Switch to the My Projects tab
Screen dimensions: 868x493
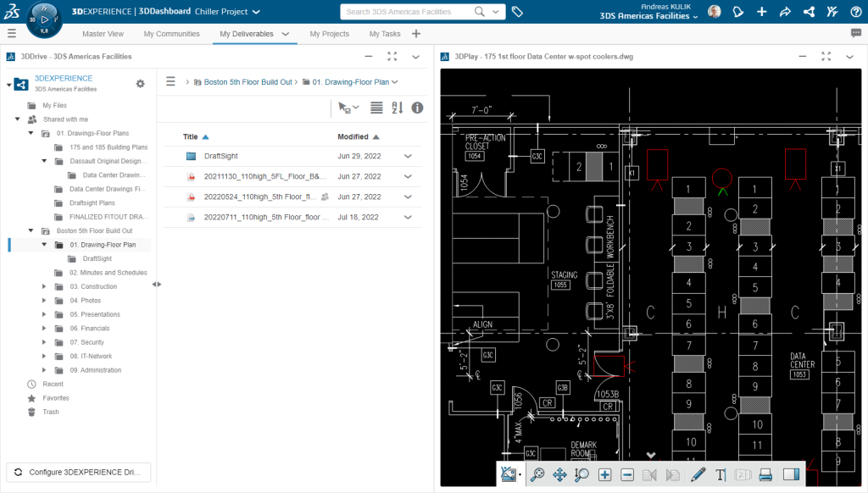329,34
